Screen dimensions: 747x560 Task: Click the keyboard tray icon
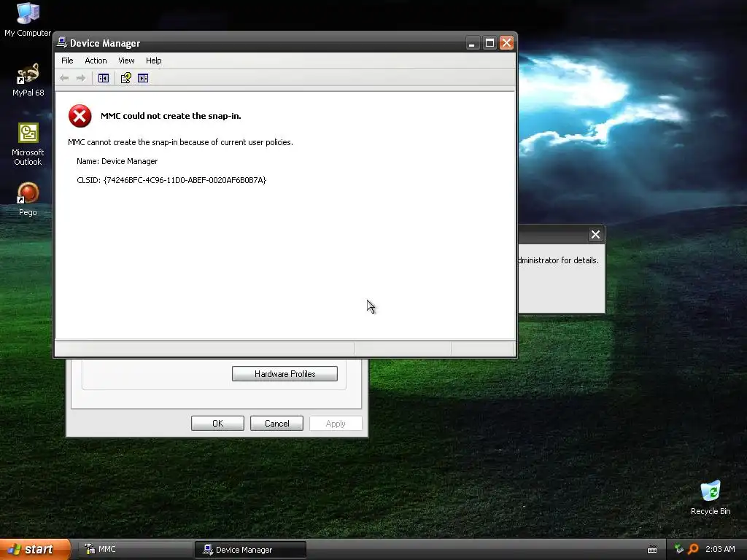[652, 550]
